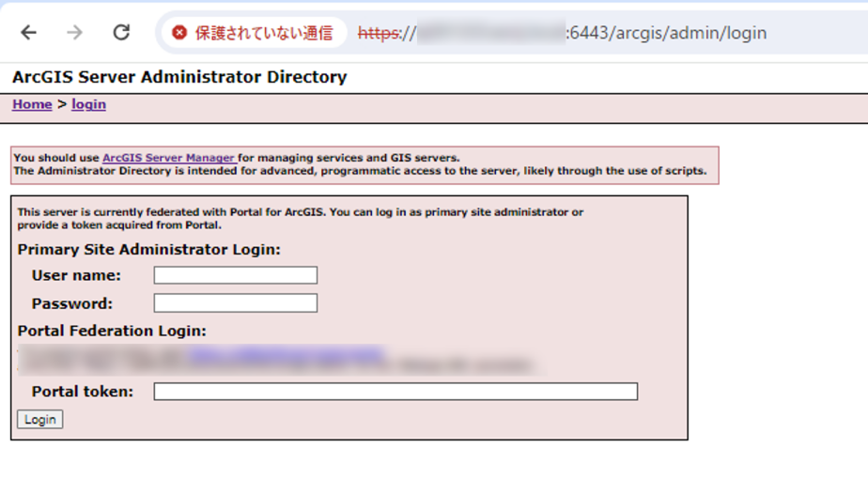The image size is (868, 478).
Task: Open the ArcGIS Server Manager link
Action: [169, 158]
